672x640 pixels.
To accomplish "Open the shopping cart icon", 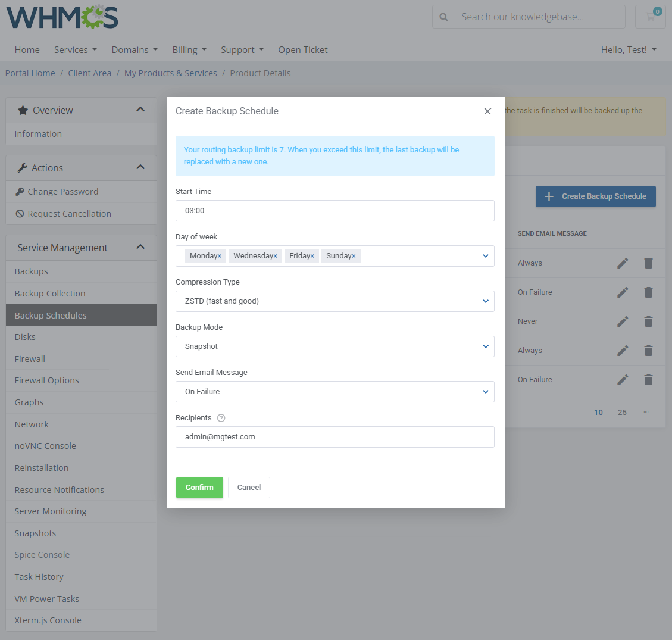I will click(x=650, y=16).
